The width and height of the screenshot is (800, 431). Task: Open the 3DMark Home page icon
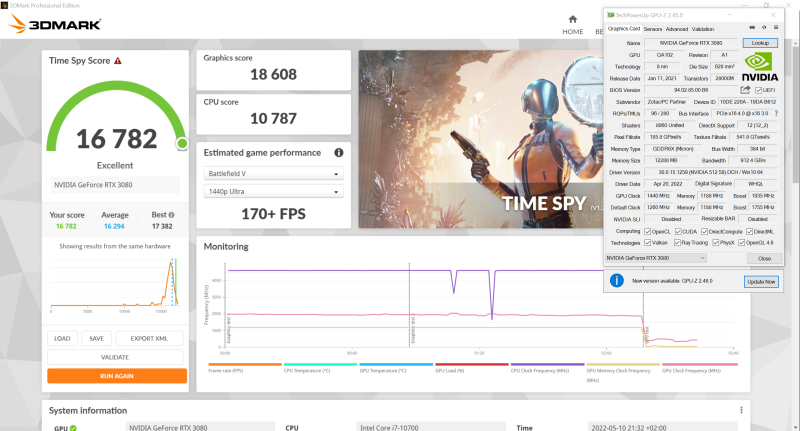pos(572,19)
